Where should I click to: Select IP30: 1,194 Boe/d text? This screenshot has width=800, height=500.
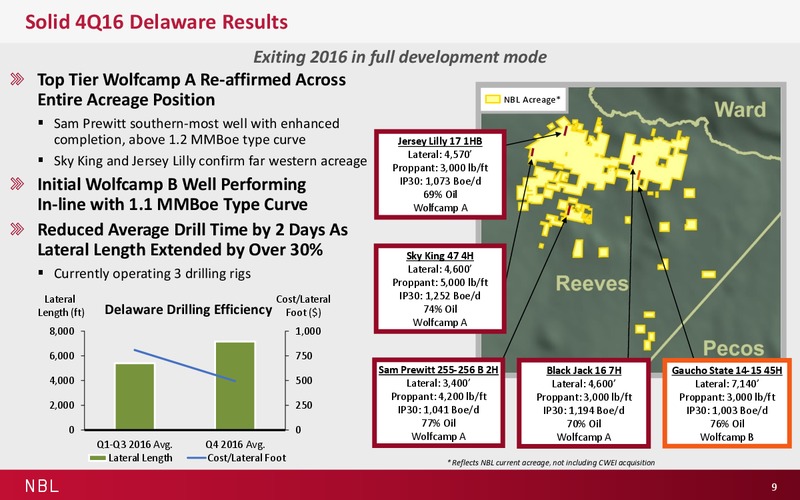(584, 410)
